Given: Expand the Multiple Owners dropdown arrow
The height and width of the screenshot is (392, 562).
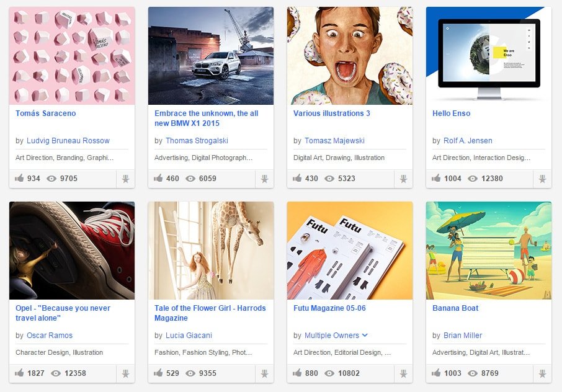Looking at the screenshot, I should (365, 335).
